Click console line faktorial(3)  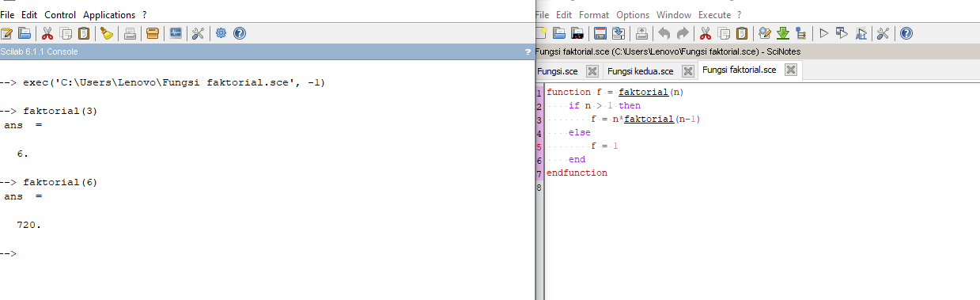[x=60, y=111]
